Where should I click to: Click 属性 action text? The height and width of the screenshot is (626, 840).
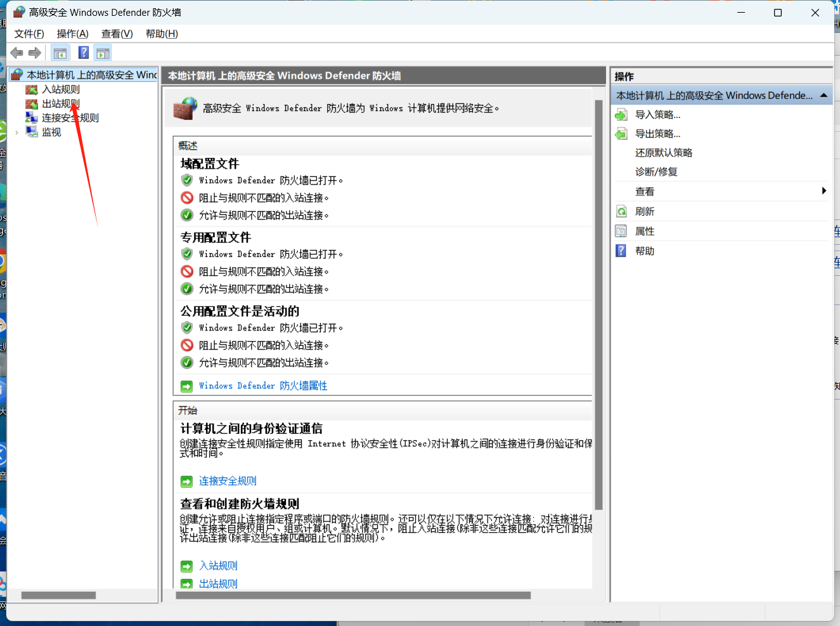coord(645,231)
